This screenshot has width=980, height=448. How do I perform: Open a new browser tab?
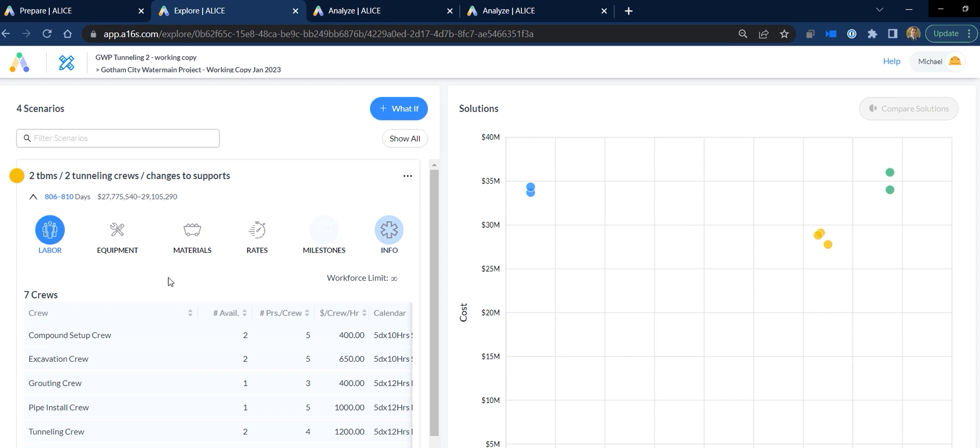[629, 11]
